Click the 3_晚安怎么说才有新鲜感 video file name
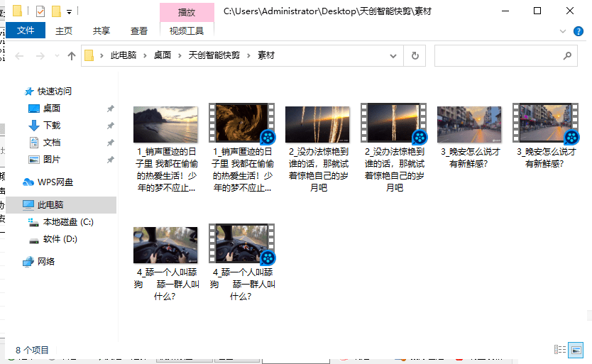Viewport: 592px width, 364px height. 546,158
